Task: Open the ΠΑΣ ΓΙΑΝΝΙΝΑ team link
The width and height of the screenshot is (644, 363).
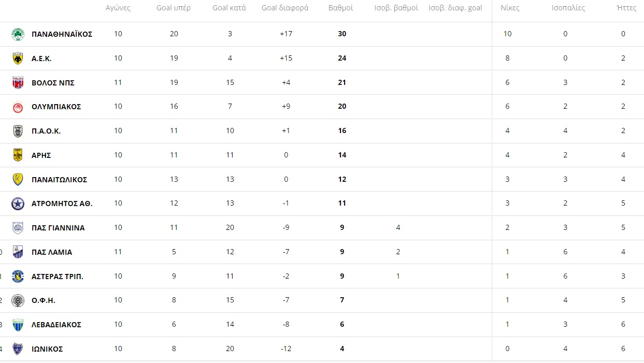Action: click(x=58, y=228)
